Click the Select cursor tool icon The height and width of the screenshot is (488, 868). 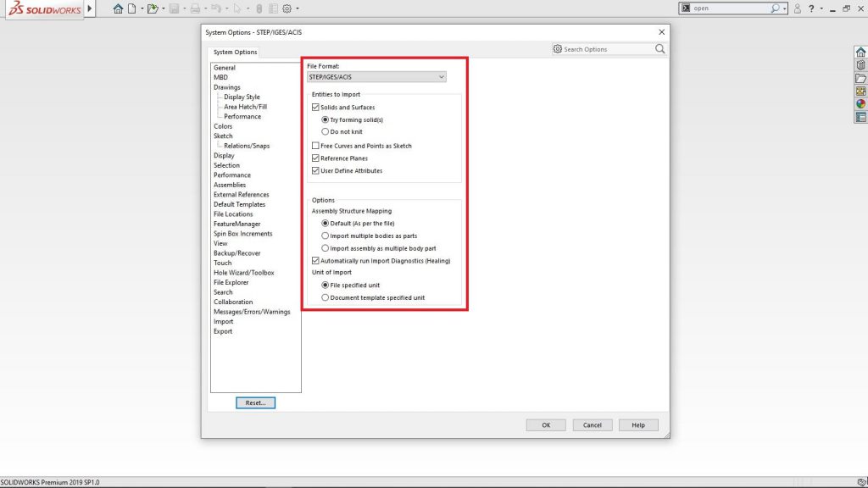click(237, 8)
